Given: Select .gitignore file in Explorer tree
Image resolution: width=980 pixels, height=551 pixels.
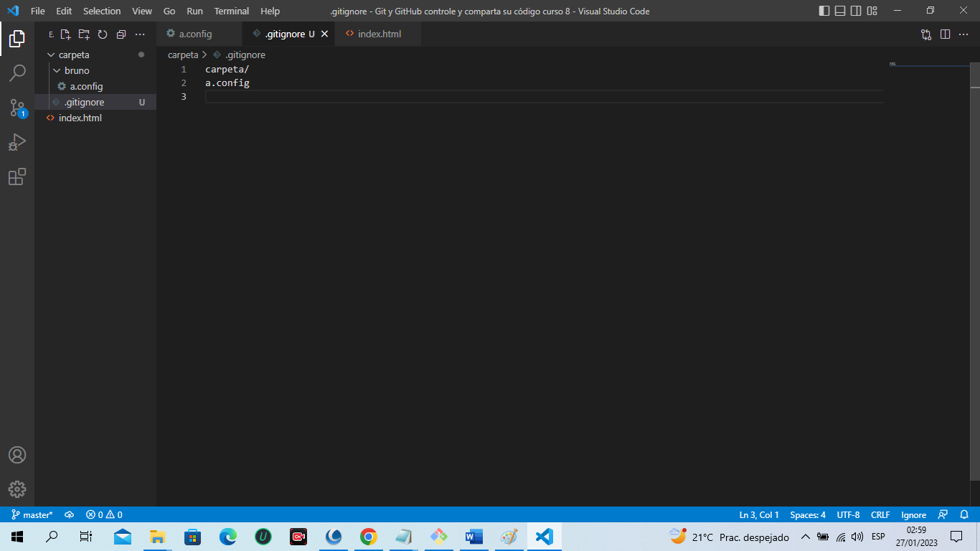Looking at the screenshot, I should click(x=95, y=102).
